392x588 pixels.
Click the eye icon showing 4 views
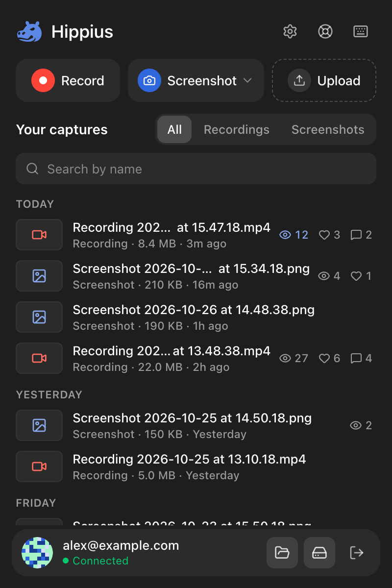click(324, 276)
